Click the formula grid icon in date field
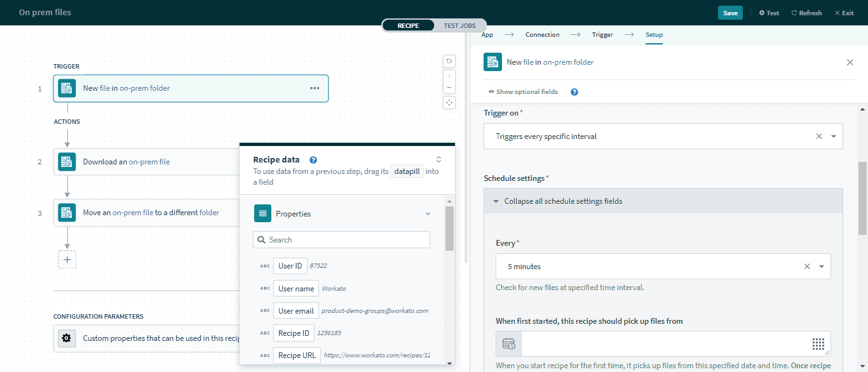Screen dimensions: 868x372 coord(818,344)
